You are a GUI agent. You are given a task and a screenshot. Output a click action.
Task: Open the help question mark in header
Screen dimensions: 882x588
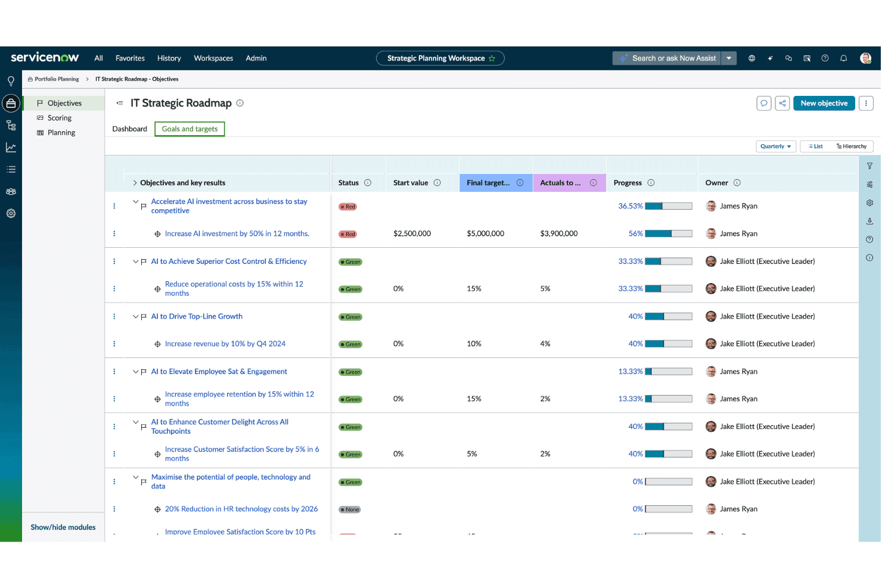(x=825, y=58)
